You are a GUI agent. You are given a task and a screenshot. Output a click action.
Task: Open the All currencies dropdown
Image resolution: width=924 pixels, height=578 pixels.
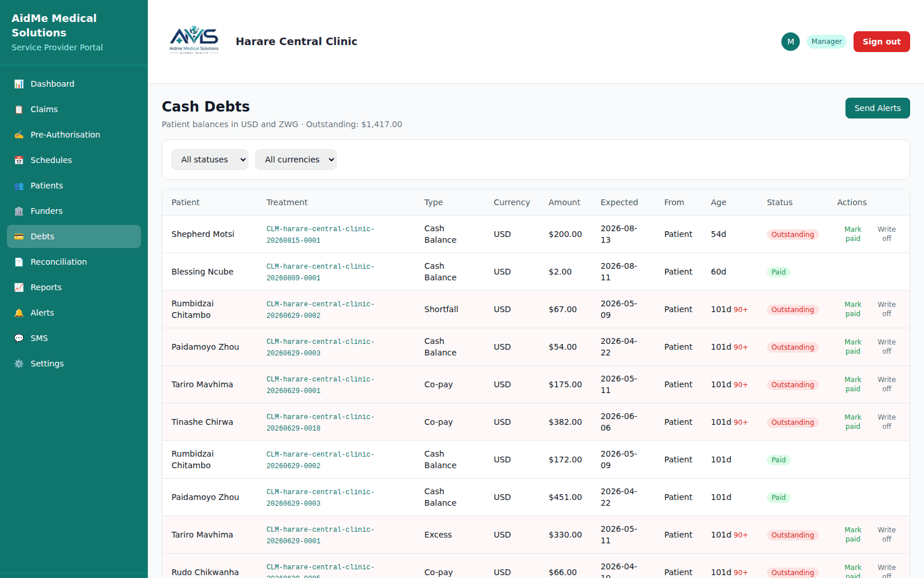coord(296,160)
